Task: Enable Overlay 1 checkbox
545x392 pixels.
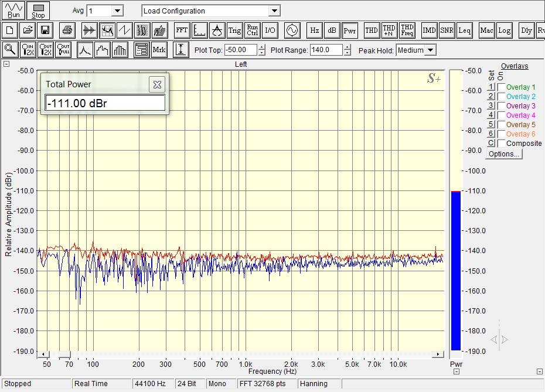Action: point(501,87)
